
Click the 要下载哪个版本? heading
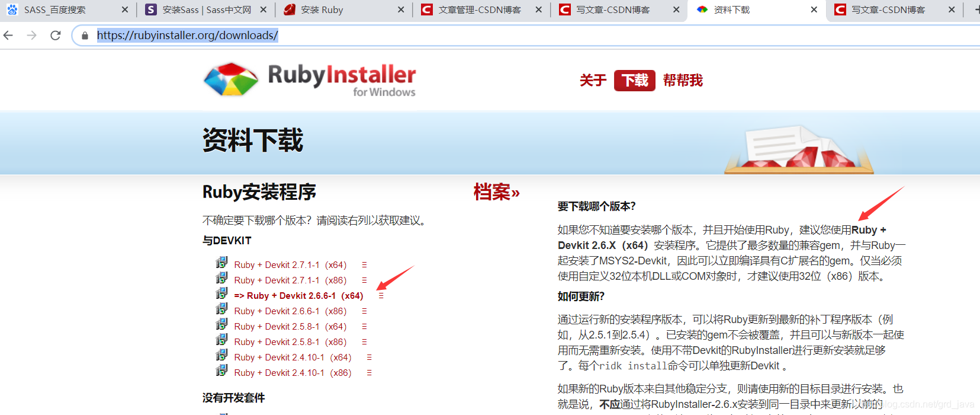tap(596, 206)
